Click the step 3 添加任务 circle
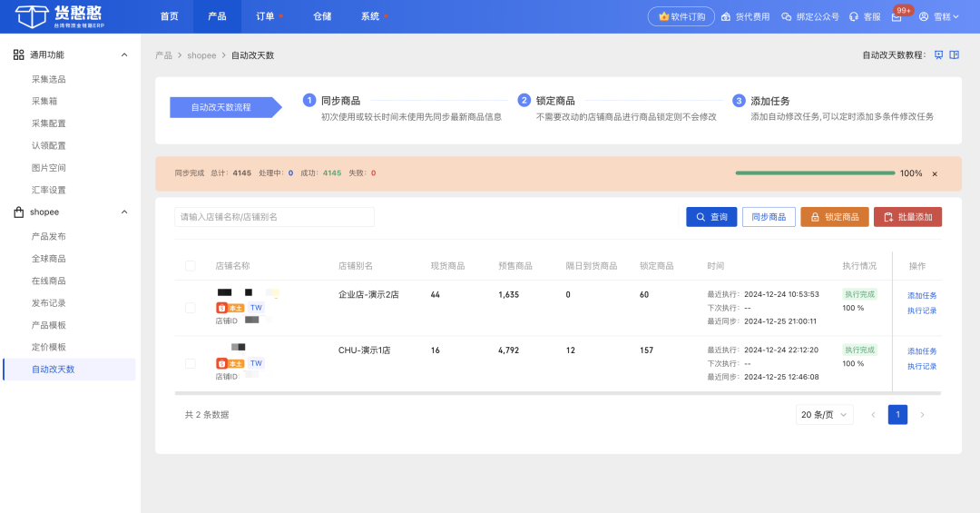This screenshot has width=980, height=513. pos(739,101)
